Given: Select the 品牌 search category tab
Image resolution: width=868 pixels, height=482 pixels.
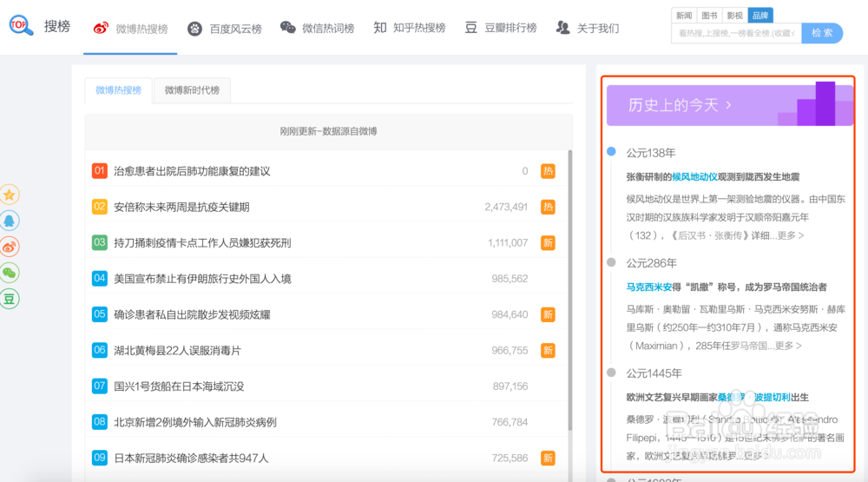Looking at the screenshot, I should [x=760, y=16].
